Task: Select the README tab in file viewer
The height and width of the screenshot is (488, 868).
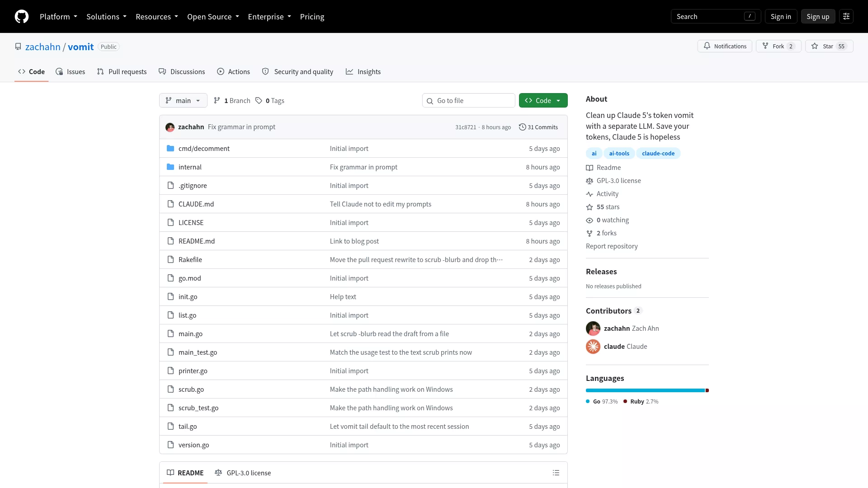Action: (x=185, y=473)
